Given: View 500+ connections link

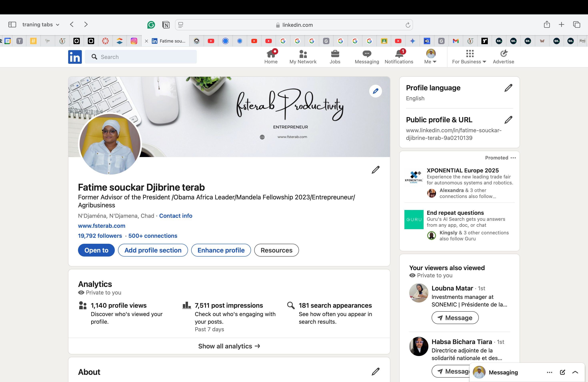Looking at the screenshot, I should click(x=153, y=236).
